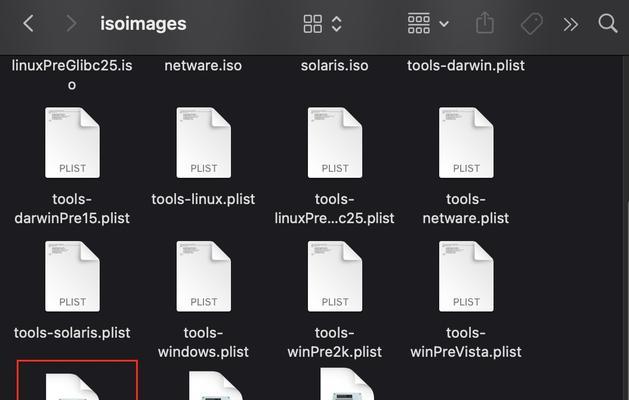Select the tools-windows.plist file icon
The width and height of the screenshot is (629, 400).
point(203,276)
